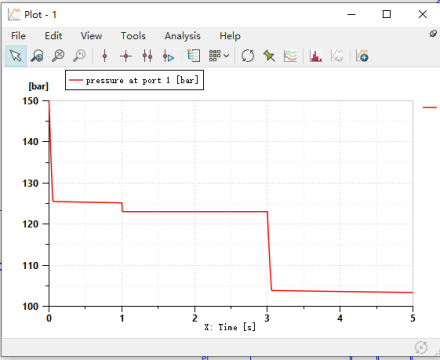The width and height of the screenshot is (440, 360).
Task: Add the dual vertical cursors tool
Action: [147, 56]
